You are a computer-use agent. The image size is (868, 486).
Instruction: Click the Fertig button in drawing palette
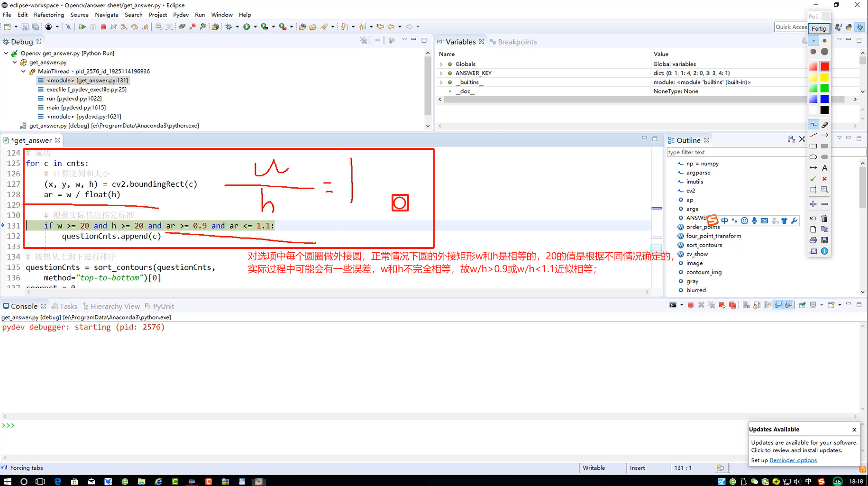(819, 28)
